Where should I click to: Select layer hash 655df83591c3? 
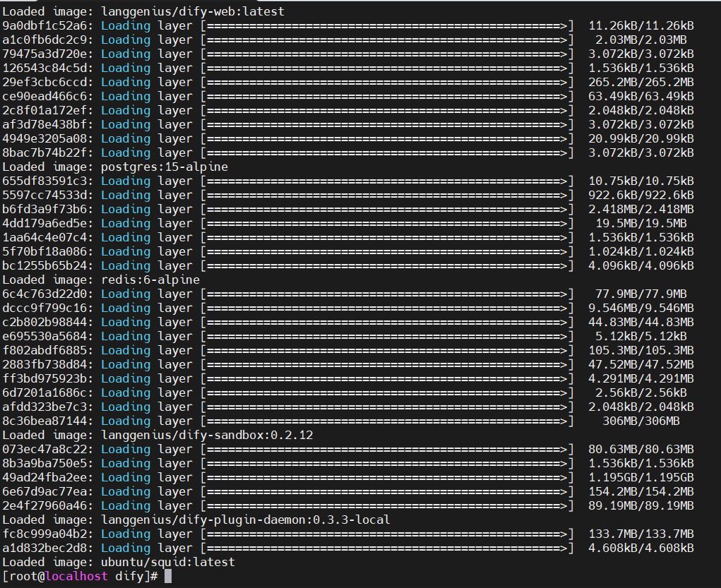tap(44, 181)
